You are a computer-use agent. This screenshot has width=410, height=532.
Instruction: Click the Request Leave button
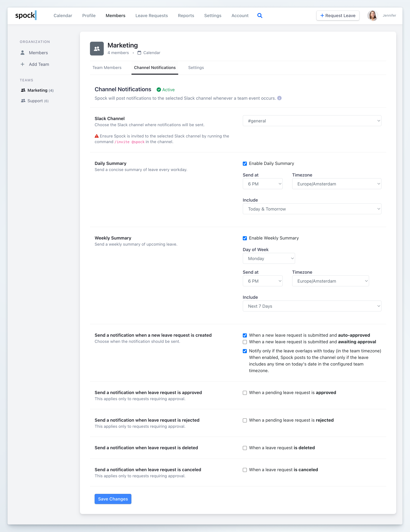338,15
